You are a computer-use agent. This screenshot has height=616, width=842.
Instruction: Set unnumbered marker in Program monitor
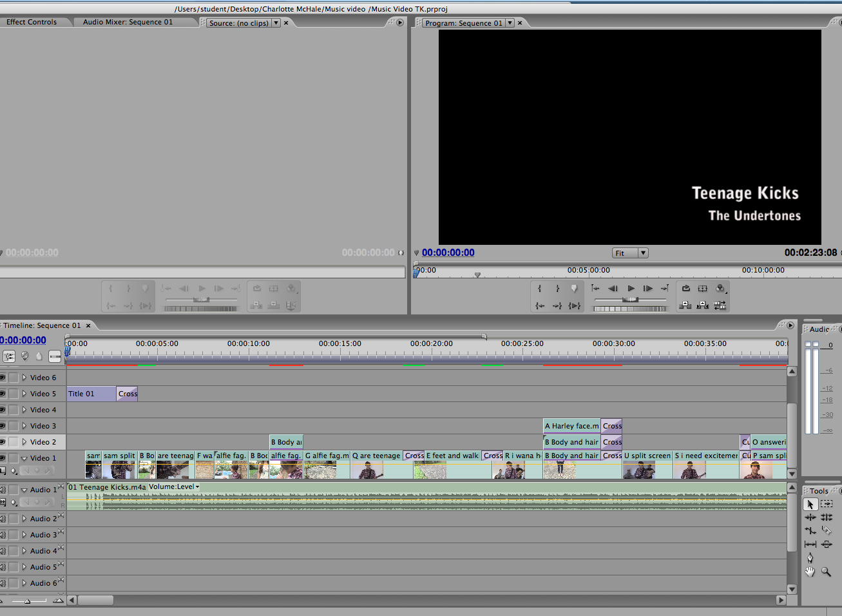click(574, 289)
